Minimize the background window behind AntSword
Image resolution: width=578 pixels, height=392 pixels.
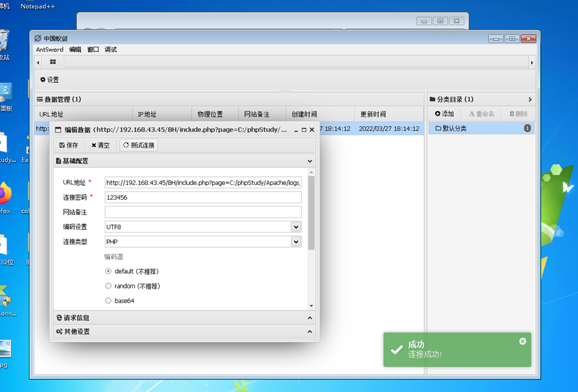pos(424,21)
